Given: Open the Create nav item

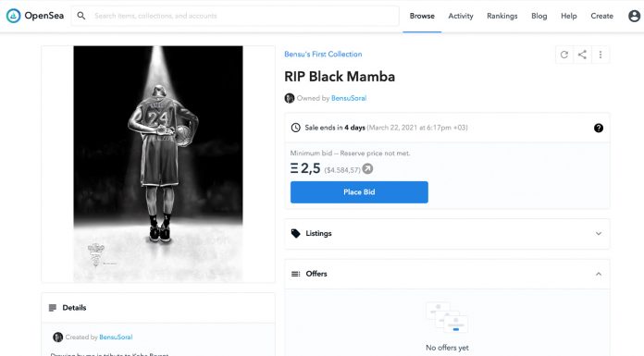Looking at the screenshot, I should tap(601, 16).
